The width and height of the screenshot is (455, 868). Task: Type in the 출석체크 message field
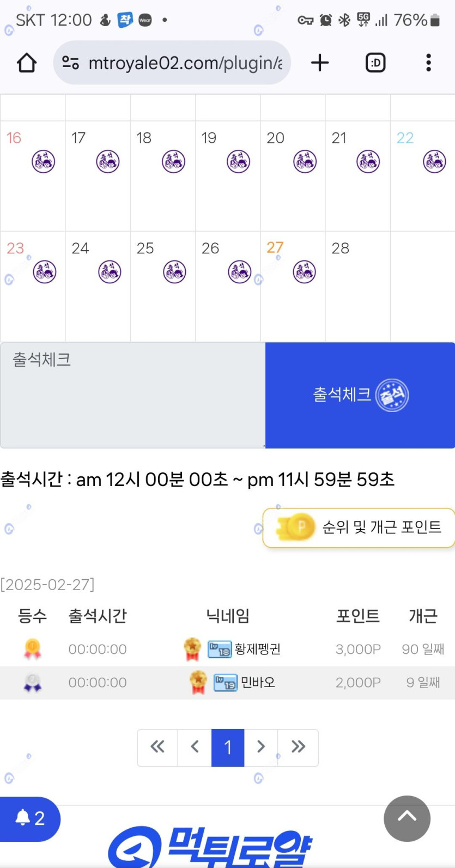(x=132, y=395)
